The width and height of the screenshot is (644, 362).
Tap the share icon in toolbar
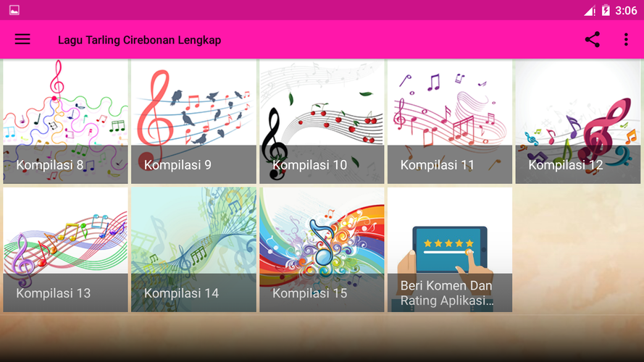point(593,39)
